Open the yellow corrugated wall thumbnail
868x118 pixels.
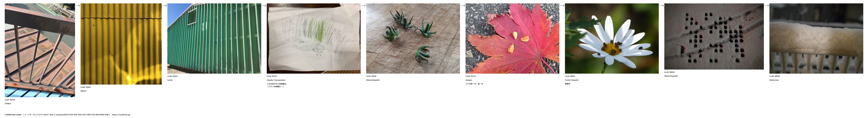[x=121, y=44]
